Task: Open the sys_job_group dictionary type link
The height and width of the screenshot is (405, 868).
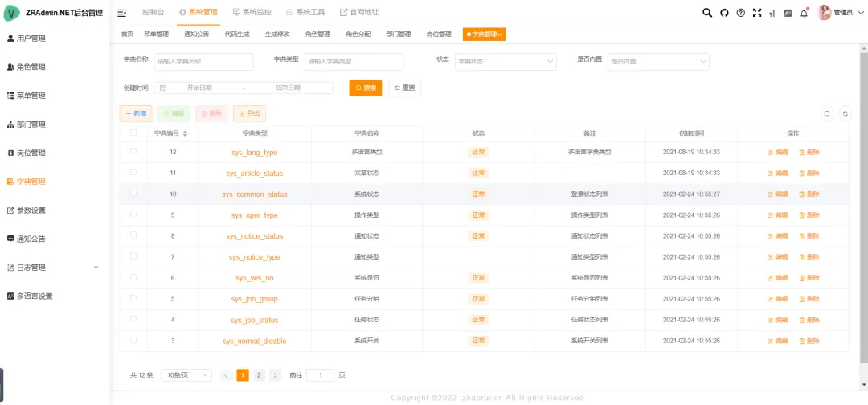Action: pyautogui.click(x=255, y=299)
